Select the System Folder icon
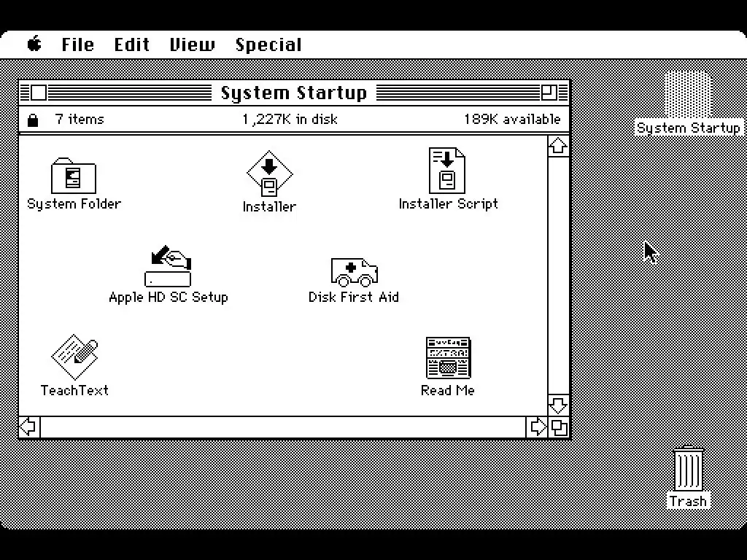Screen dimensions: 747x560 point(74,176)
